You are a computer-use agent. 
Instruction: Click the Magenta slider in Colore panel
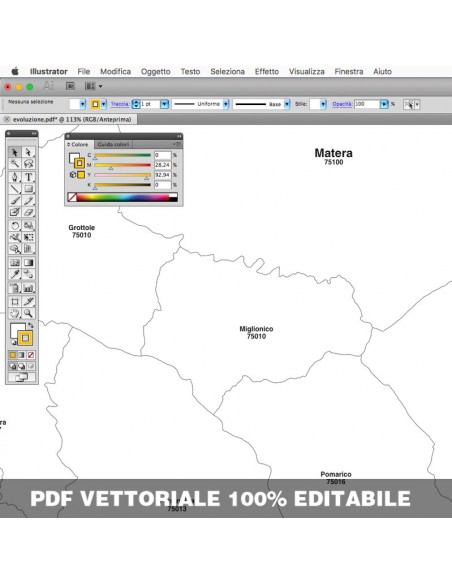(122, 165)
